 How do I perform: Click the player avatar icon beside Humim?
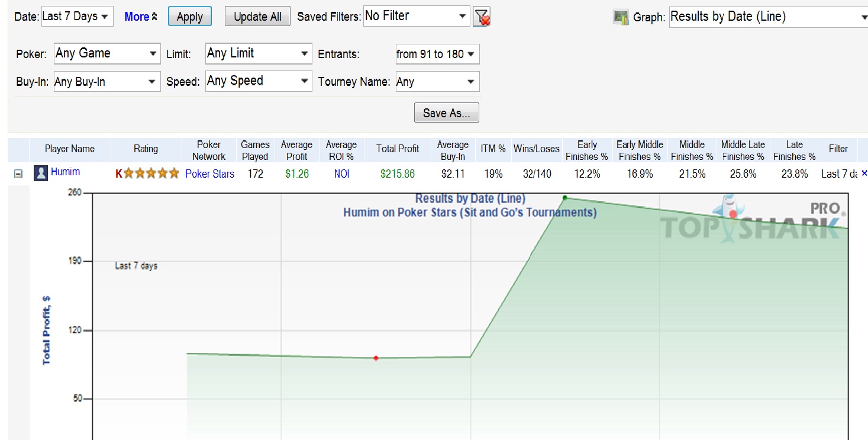tap(40, 174)
